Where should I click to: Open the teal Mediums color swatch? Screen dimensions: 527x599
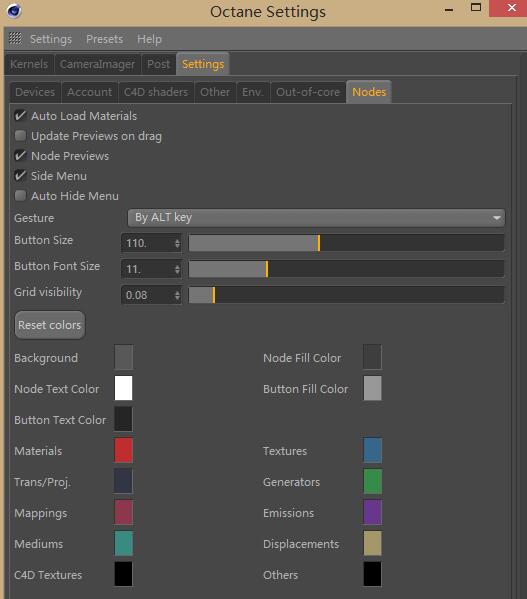123,543
